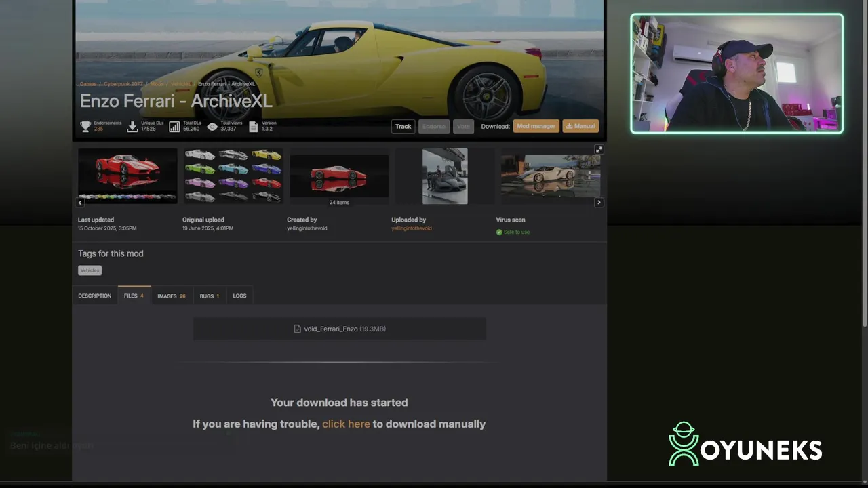The image size is (868, 488).
Task: Switch to the Bugs tab
Action: (210, 296)
